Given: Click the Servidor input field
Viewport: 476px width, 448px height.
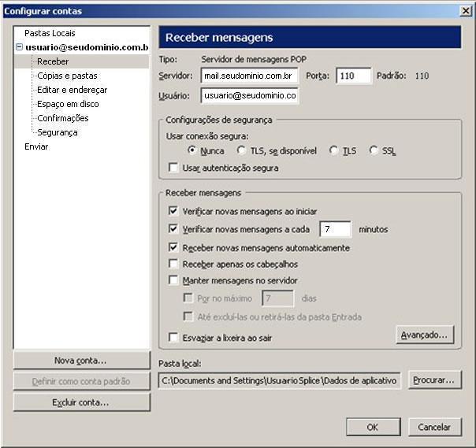Looking at the screenshot, I should 249,76.
